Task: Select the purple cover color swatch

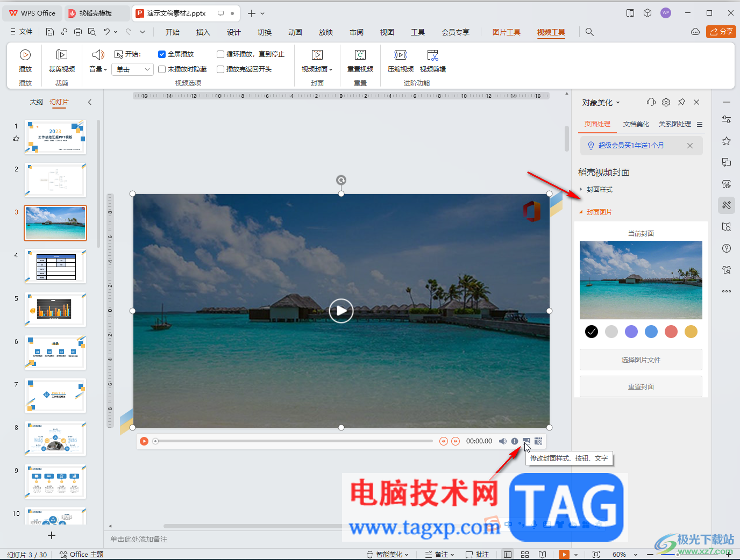Action: [x=631, y=332]
